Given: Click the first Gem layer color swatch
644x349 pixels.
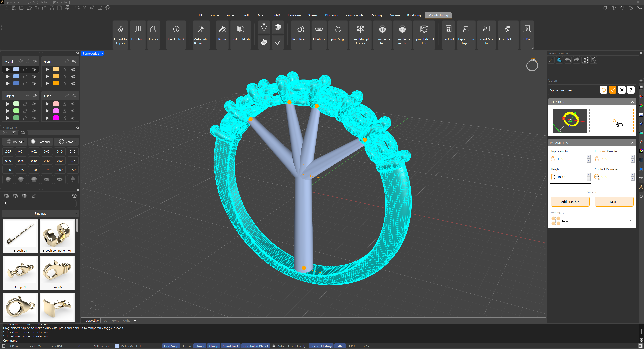Looking at the screenshot, I should [x=56, y=69].
